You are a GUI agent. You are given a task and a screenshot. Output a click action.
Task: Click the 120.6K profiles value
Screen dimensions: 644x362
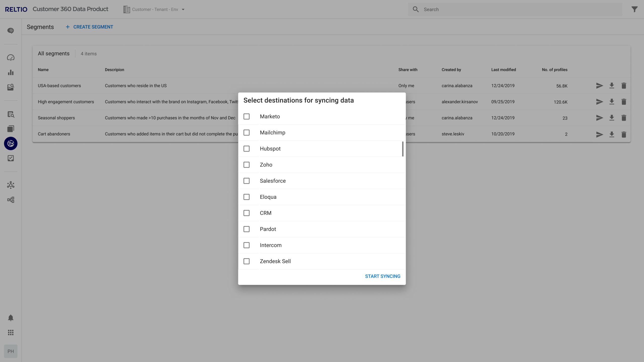click(x=560, y=102)
